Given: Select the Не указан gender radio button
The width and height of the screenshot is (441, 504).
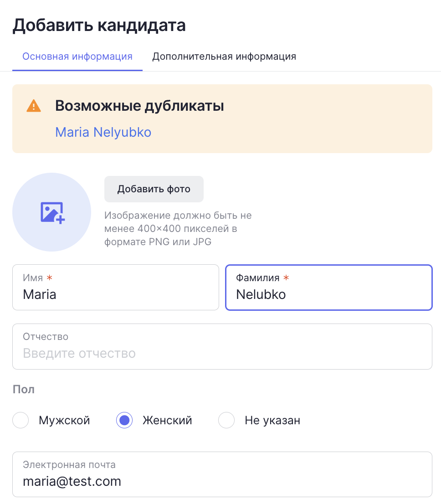Looking at the screenshot, I should coord(226,420).
